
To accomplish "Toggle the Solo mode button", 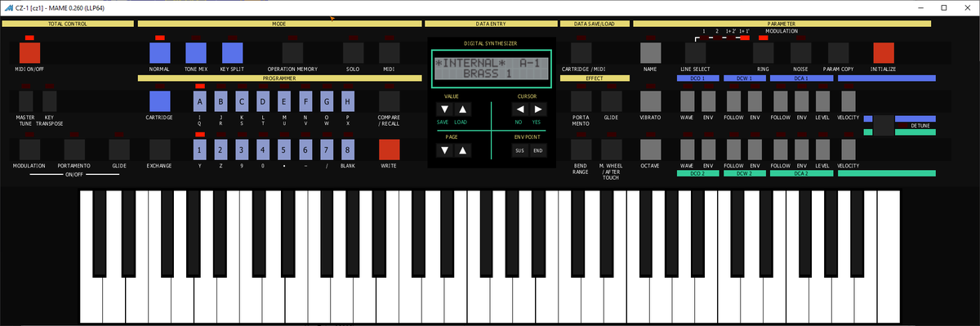I will tap(353, 53).
